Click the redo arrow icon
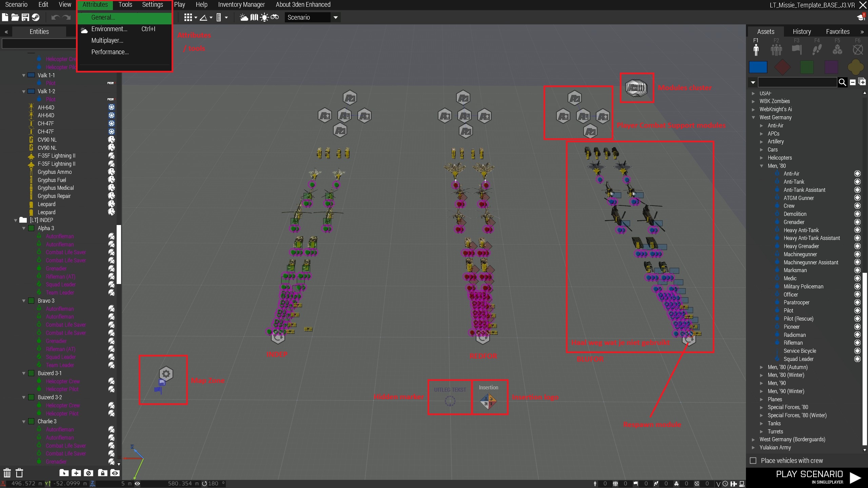 [67, 17]
